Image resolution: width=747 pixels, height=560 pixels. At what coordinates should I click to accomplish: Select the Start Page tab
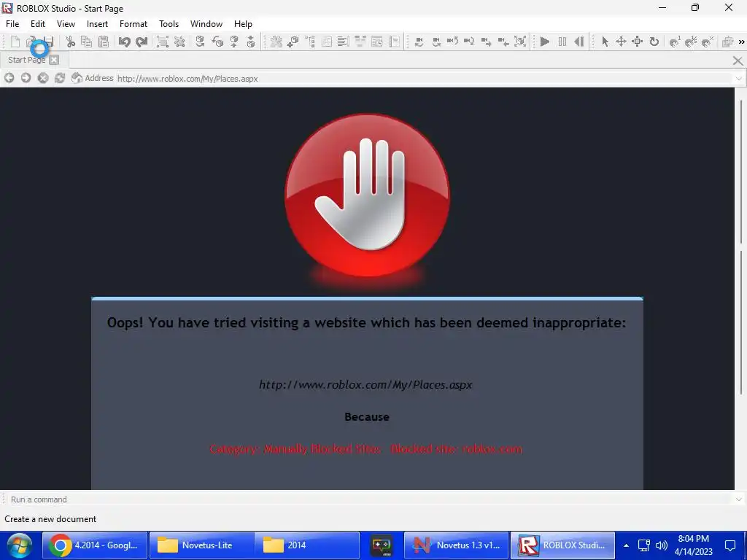26,60
